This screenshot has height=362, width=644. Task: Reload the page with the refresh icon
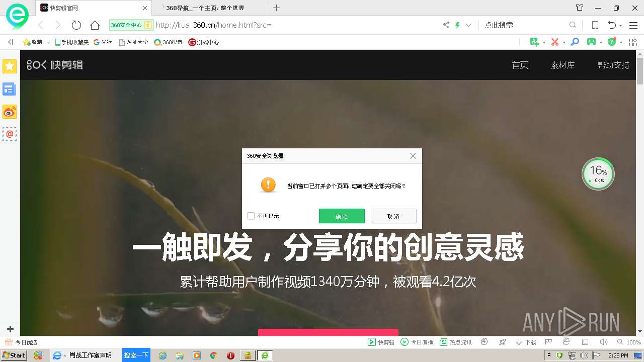(x=76, y=25)
